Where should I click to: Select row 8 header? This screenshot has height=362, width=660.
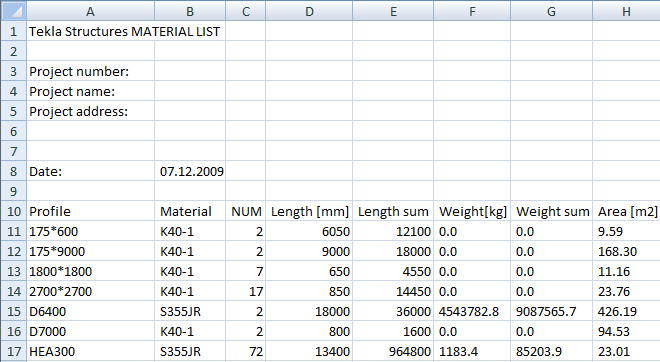click(13, 171)
